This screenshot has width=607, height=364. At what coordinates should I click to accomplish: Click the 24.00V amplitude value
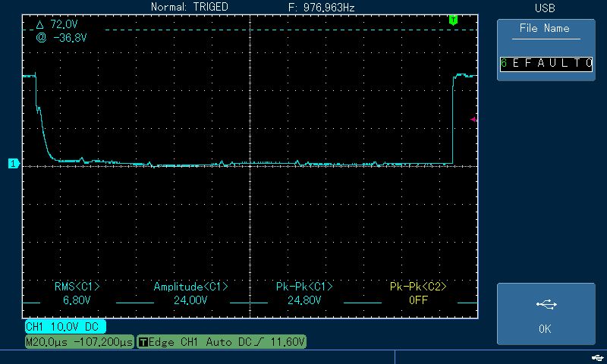coord(190,300)
